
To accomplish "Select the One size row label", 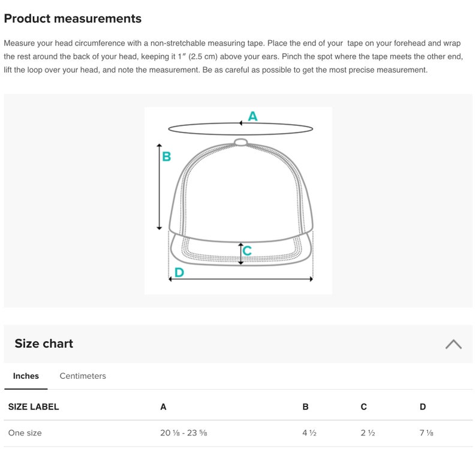I will coord(25,433).
